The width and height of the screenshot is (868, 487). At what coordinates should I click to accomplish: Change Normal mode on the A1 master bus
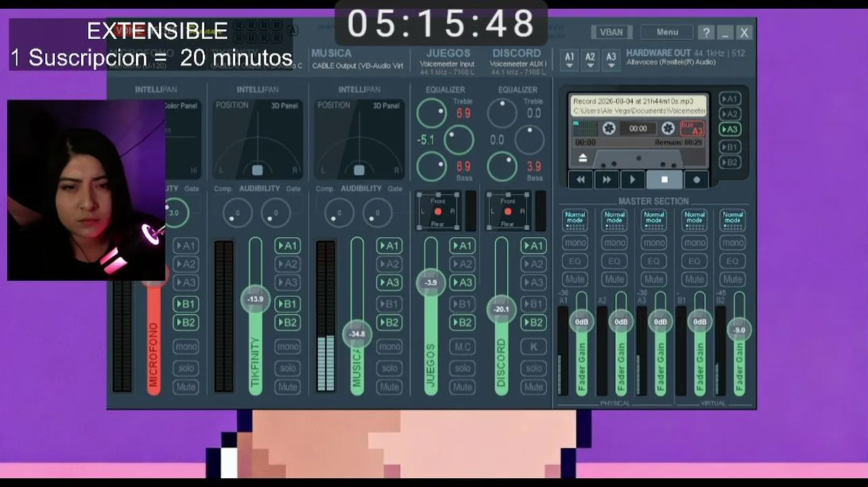point(575,220)
